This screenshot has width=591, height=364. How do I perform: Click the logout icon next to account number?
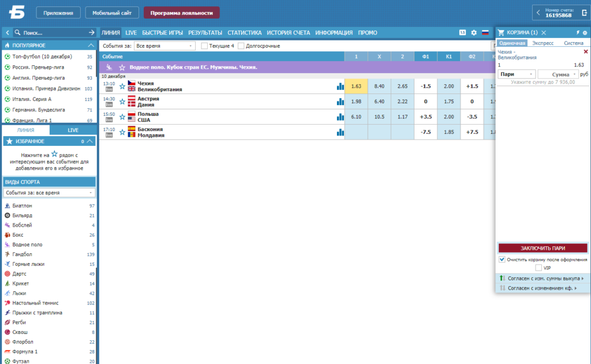click(x=584, y=13)
